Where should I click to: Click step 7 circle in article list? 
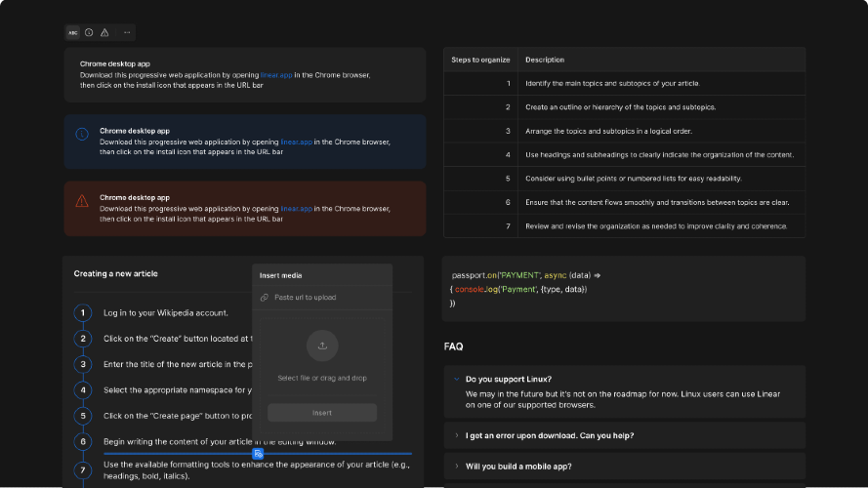(x=83, y=470)
